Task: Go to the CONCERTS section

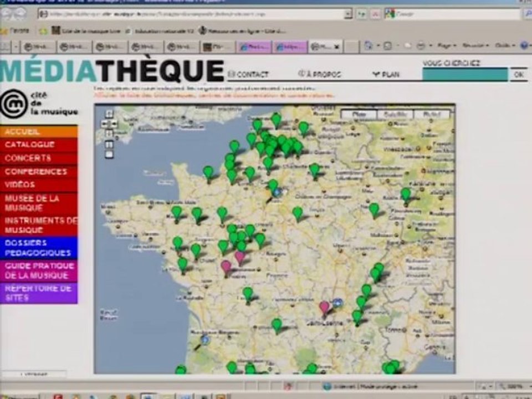Action: (x=39, y=158)
